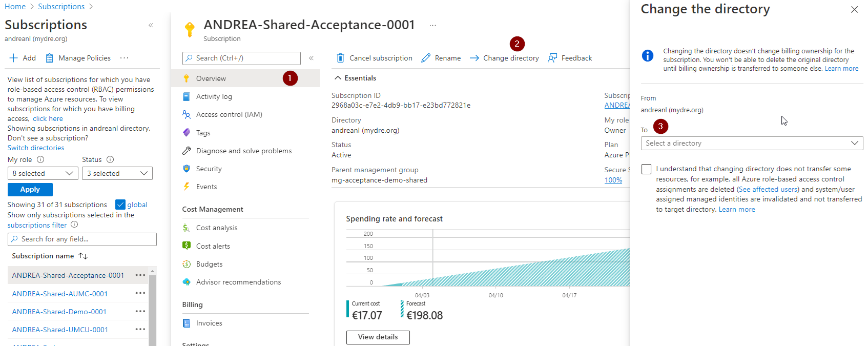868x346 pixels.
Task: Open the Status 3 selected dropdown
Action: (117, 173)
